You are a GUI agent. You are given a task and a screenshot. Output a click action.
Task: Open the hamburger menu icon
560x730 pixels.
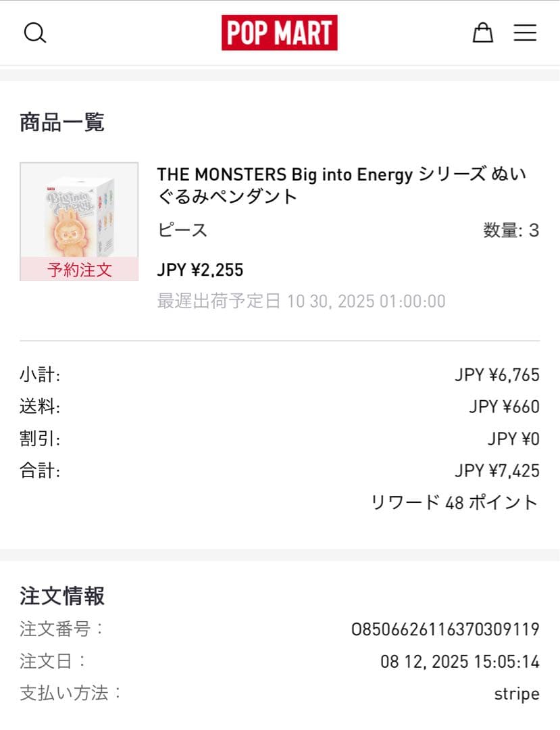coord(525,32)
